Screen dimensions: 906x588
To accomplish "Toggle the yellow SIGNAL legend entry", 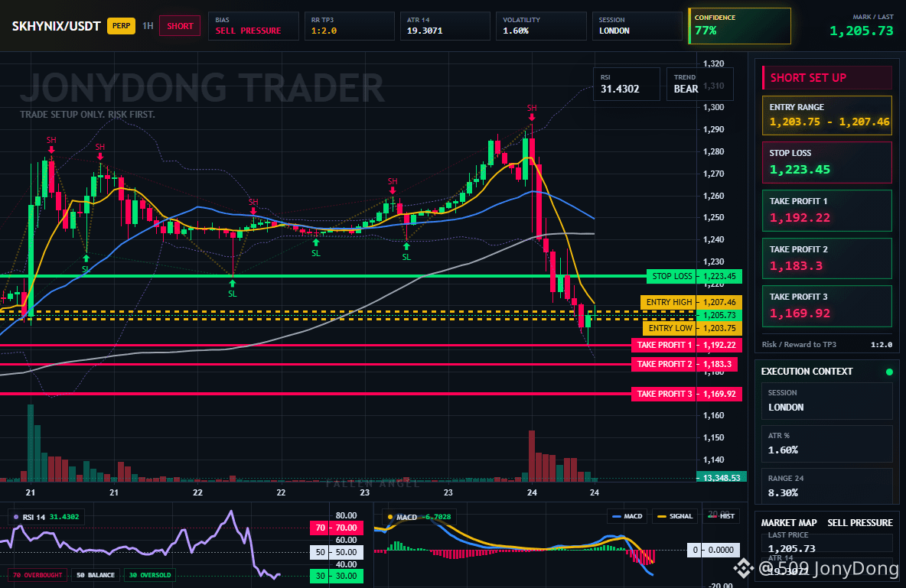I will 674,516.
